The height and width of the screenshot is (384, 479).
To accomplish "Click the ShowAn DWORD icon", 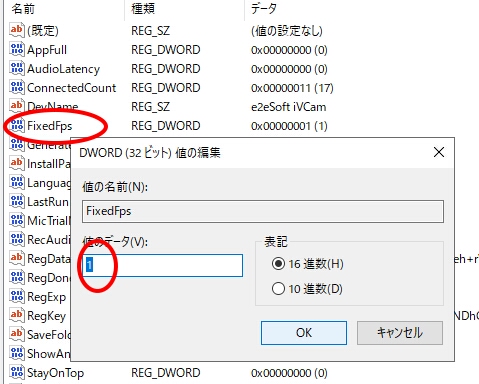I will click(17, 353).
